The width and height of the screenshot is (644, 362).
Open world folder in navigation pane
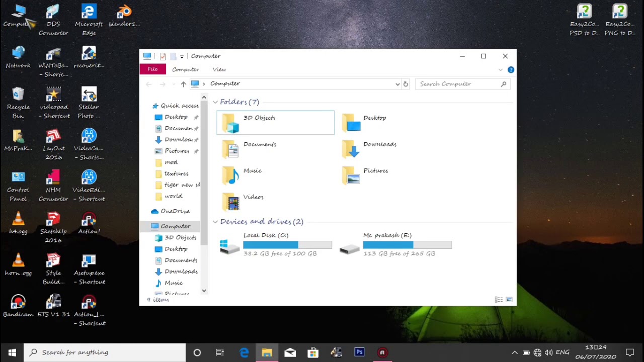pyautogui.click(x=169, y=196)
